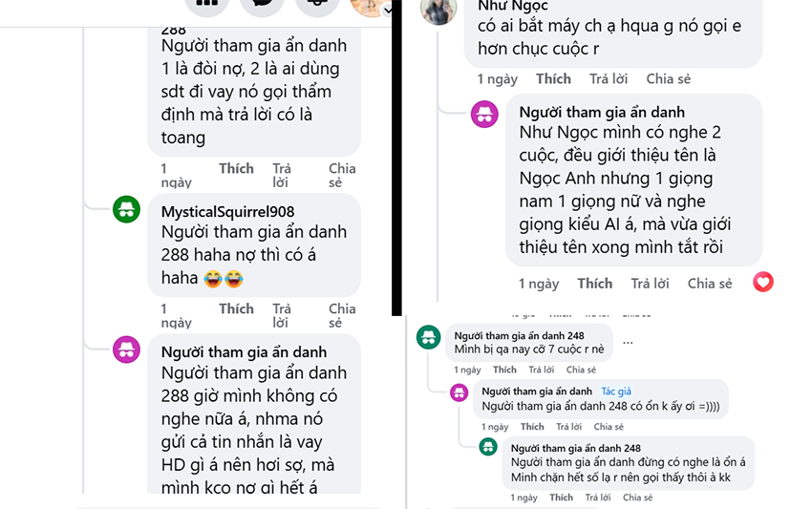This screenshot has height=509, width=812.
Task: Reply to the "có ổn k ấy ơi" comment
Action: click(569, 427)
